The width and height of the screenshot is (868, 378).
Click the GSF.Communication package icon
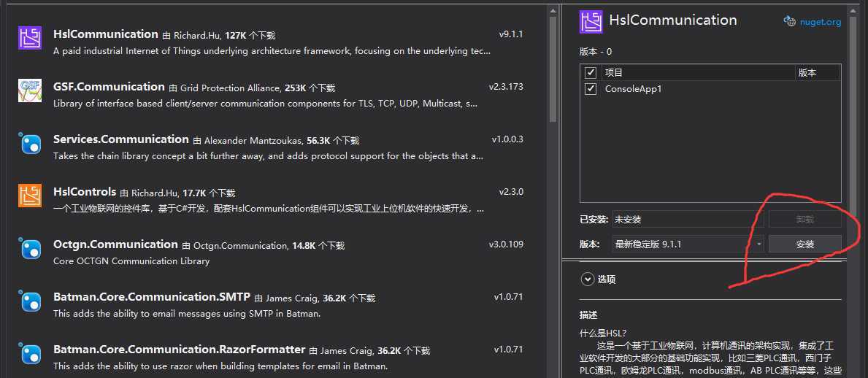[x=30, y=90]
